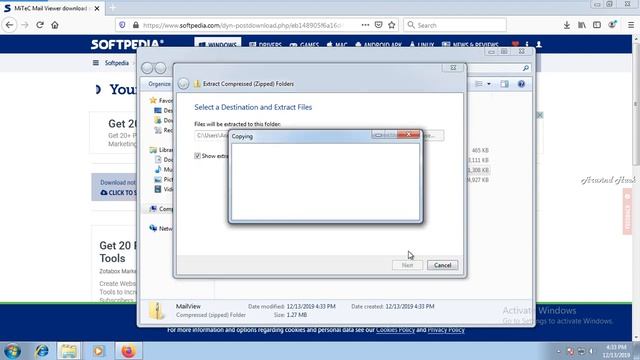This screenshot has width=640, height=360.
Task: Select Network in Explorer navigation pane
Action: 161,228
